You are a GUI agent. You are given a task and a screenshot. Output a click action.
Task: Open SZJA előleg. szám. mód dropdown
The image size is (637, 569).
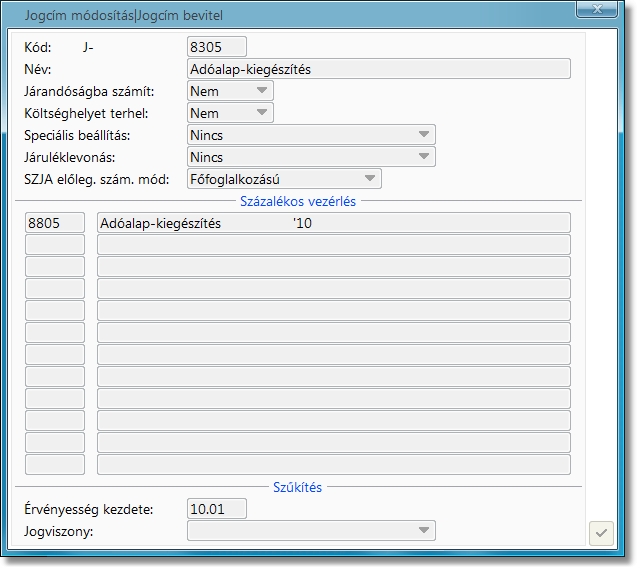[x=284, y=179]
